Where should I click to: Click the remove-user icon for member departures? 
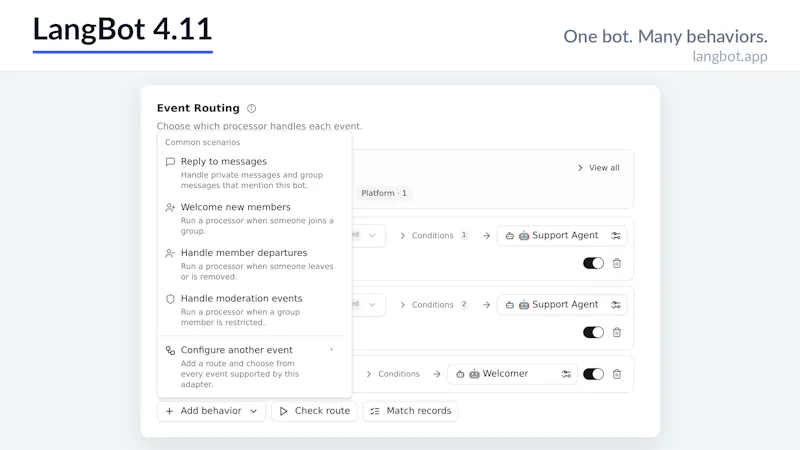(170, 253)
